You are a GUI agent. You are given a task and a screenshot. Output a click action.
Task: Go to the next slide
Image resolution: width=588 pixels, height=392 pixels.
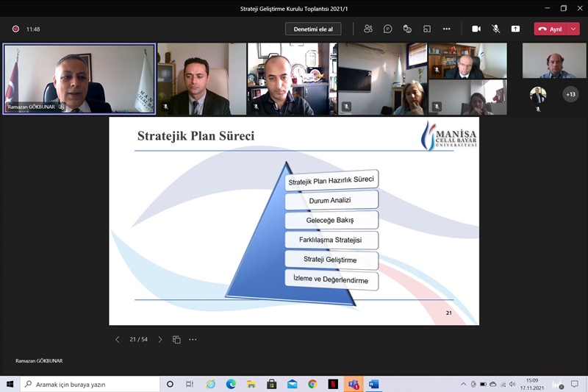point(160,340)
